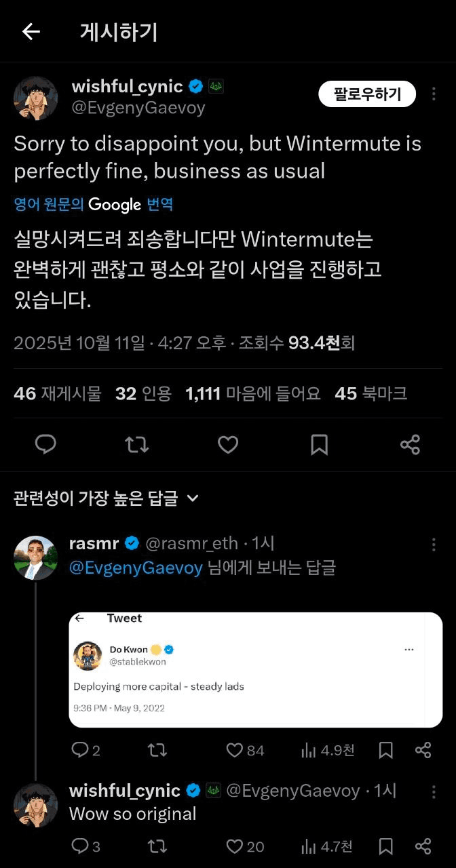Like the main post with heart icon
Viewport: 456px width, 868px height.
tap(228, 445)
